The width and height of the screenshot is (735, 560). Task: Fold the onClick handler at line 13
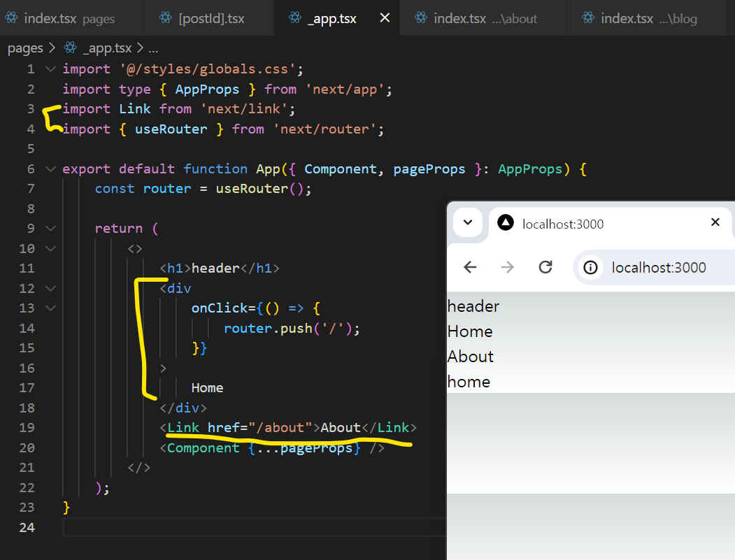(x=50, y=308)
